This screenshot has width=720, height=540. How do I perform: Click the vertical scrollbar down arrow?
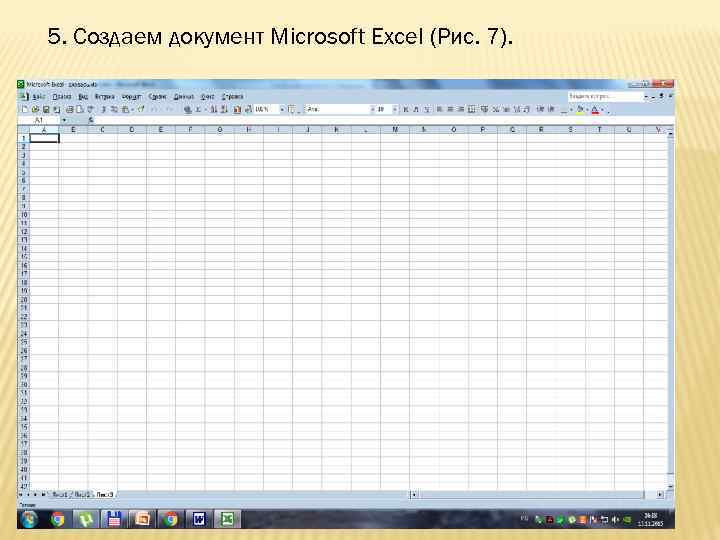click(x=671, y=486)
